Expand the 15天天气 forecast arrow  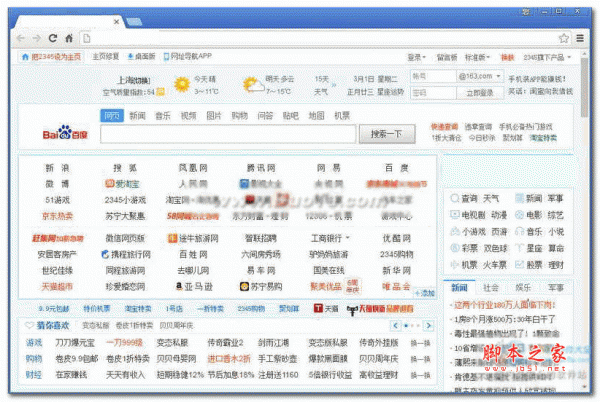(334, 85)
